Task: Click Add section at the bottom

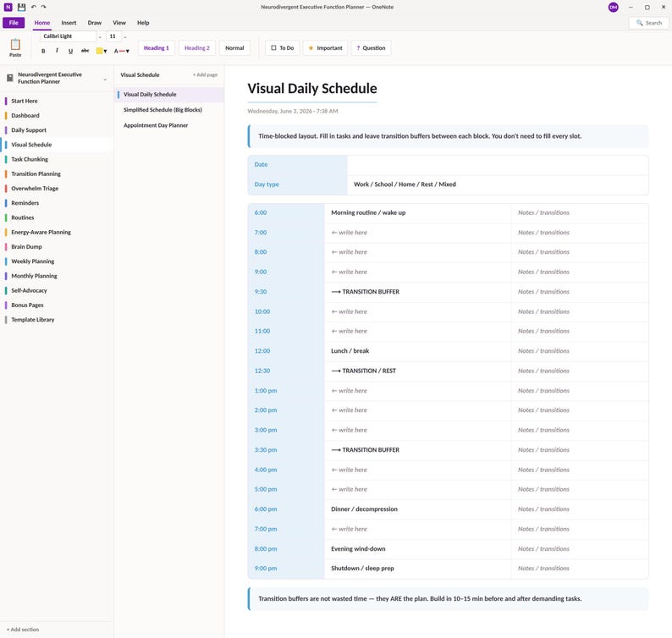Action: coord(23,630)
